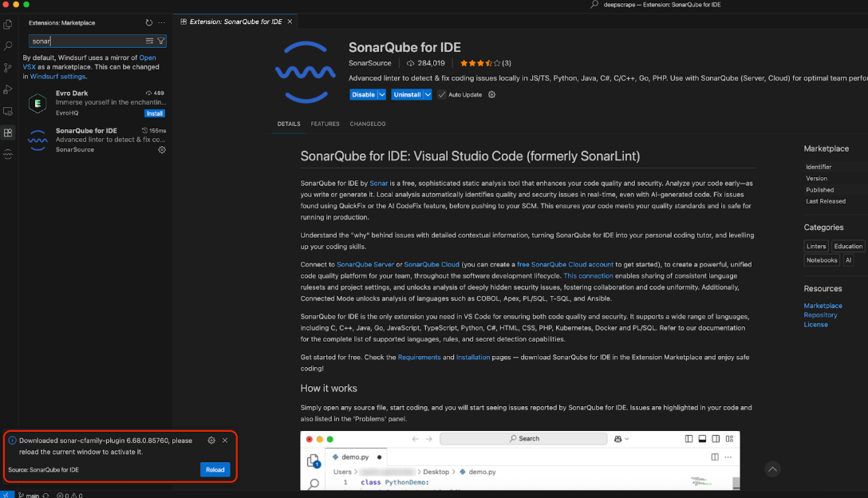
Task: Click the Reload button in notification
Action: coord(215,470)
